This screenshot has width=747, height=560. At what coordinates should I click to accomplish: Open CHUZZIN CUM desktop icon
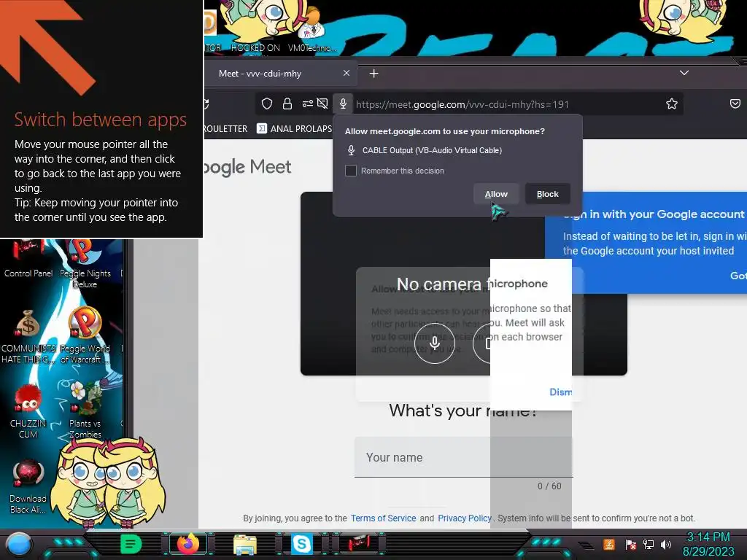28,411
